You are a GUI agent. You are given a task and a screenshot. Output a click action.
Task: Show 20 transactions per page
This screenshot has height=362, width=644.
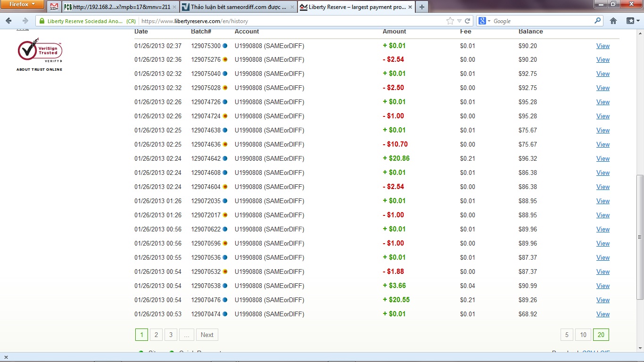point(601,335)
